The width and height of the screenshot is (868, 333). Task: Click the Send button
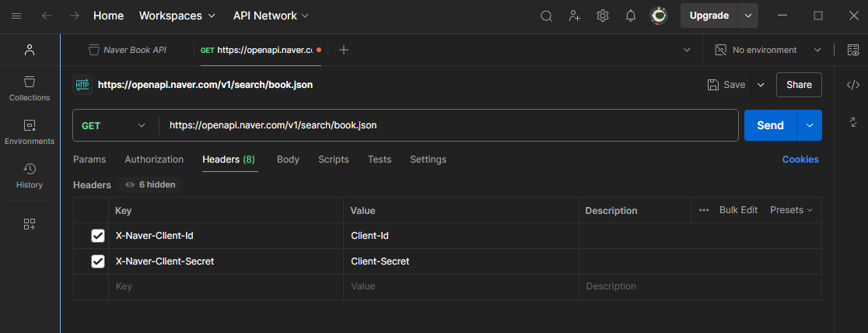(x=771, y=125)
